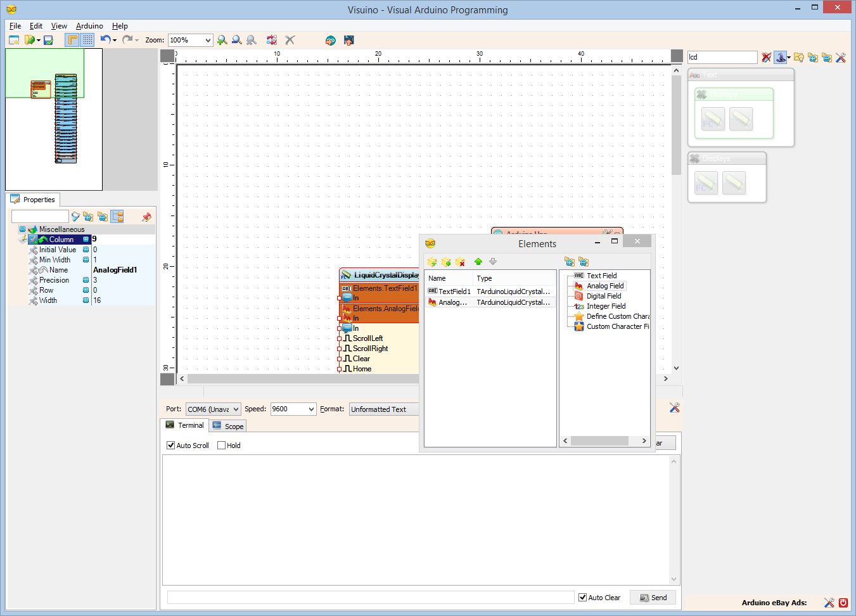Open the Format Unformatted Text dropdown
This screenshot has height=616, width=856.
[x=384, y=409]
